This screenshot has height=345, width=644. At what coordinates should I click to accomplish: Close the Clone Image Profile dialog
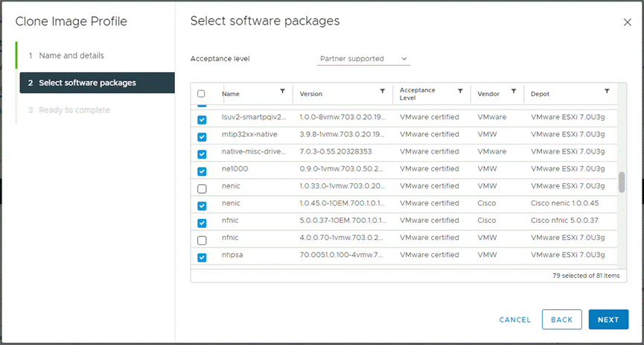(x=627, y=22)
